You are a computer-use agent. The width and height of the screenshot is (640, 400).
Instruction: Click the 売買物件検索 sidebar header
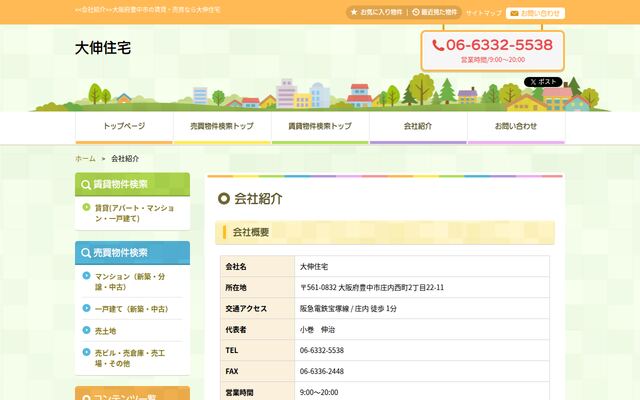[x=132, y=253]
